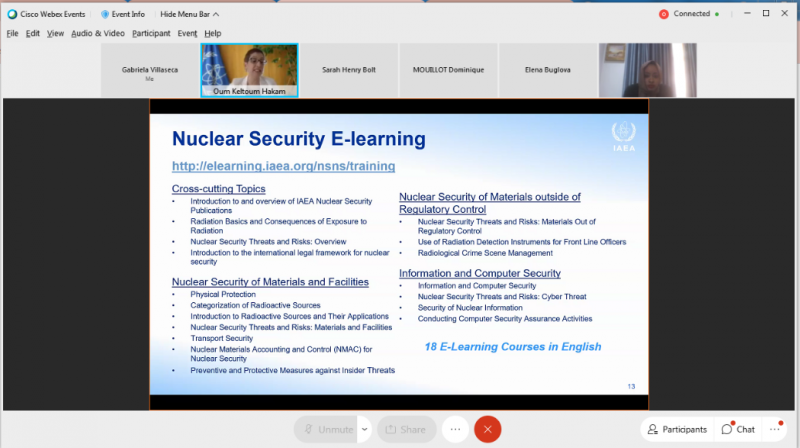Open the Event menu
This screenshot has width=800, height=448.
(x=187, y=33)
